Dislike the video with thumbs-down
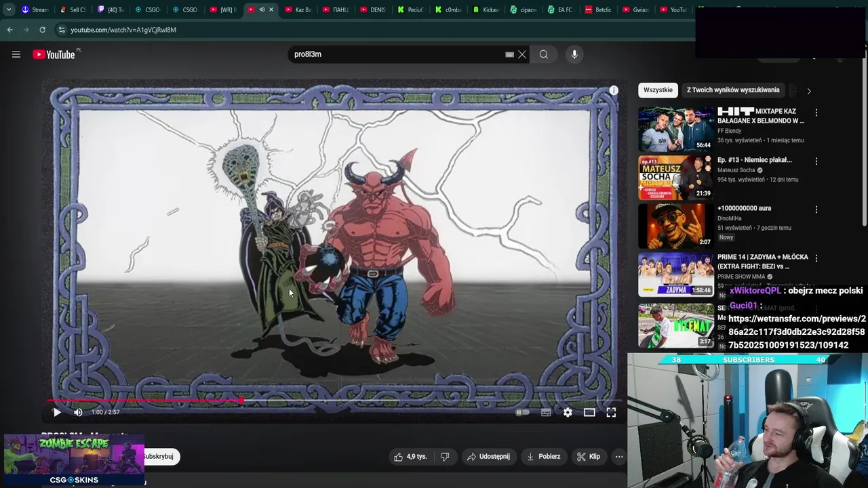The image size is (868, 488). 445,457
